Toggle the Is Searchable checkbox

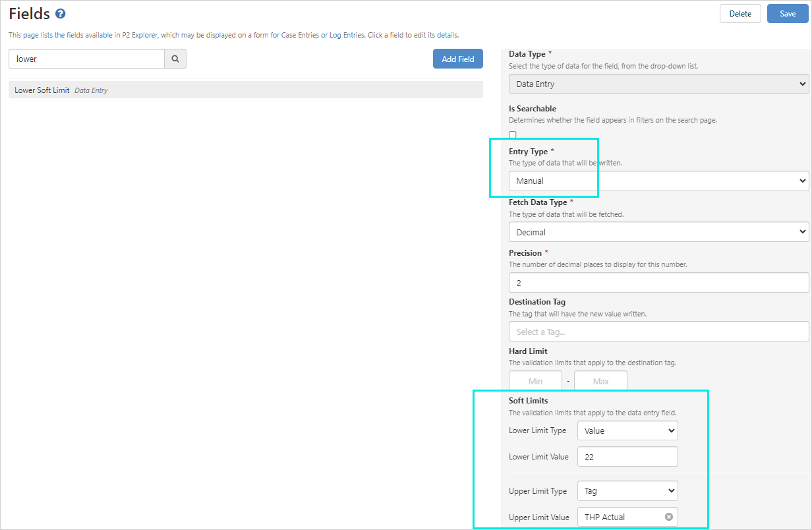coord(513,134)
